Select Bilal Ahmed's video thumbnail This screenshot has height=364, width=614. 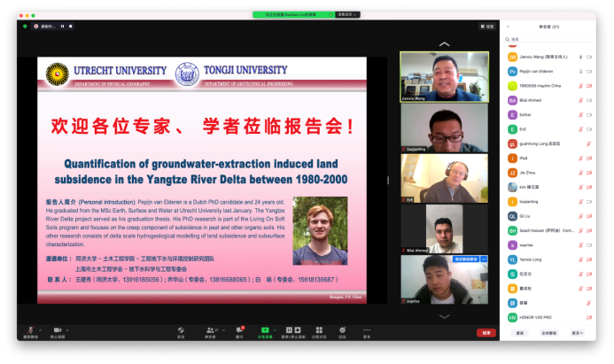(x=445, y=228)
